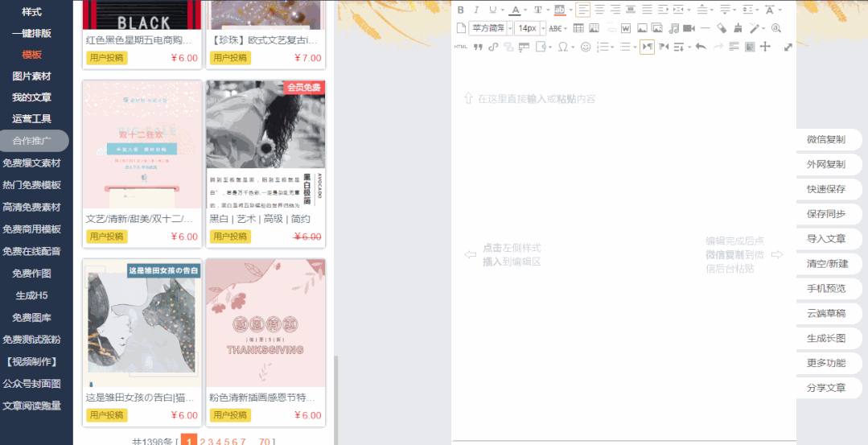Create new blank document icon

(x=461, y=28)
